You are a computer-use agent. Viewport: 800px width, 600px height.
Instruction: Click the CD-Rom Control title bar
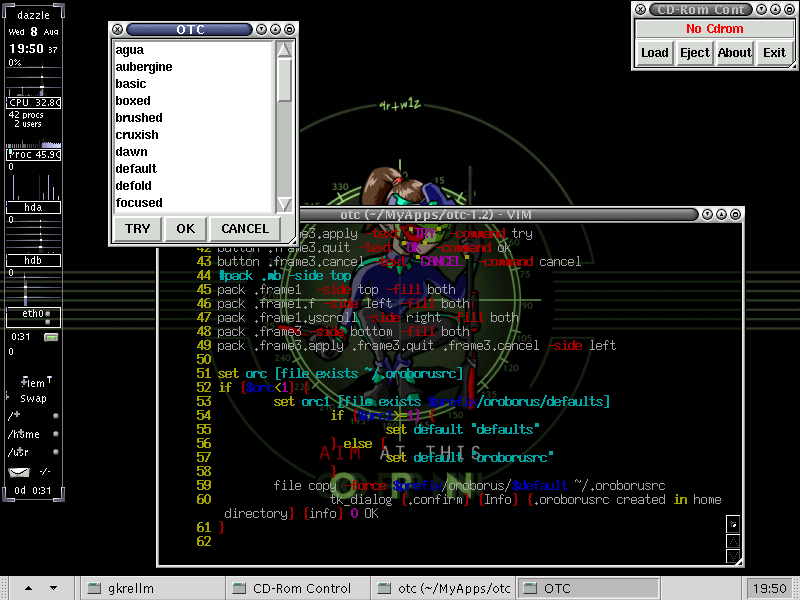pyautogui.click(x=701, y=10)
